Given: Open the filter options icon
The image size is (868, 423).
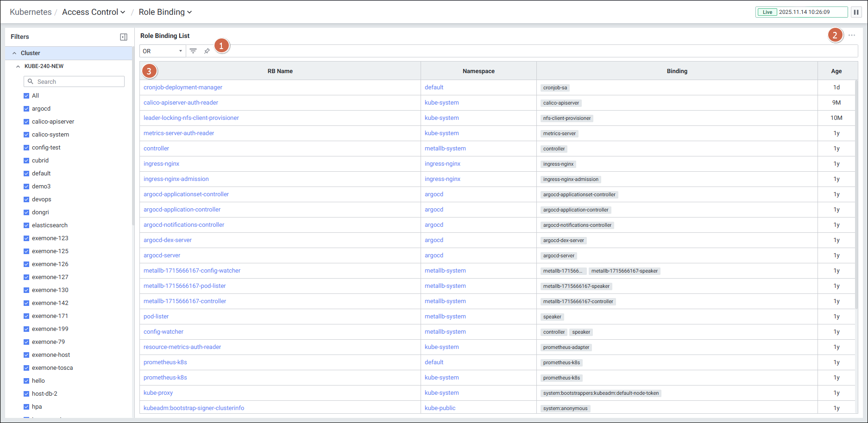Looking at the screenshot, I should pyautogui.click(x=193, y=51).
